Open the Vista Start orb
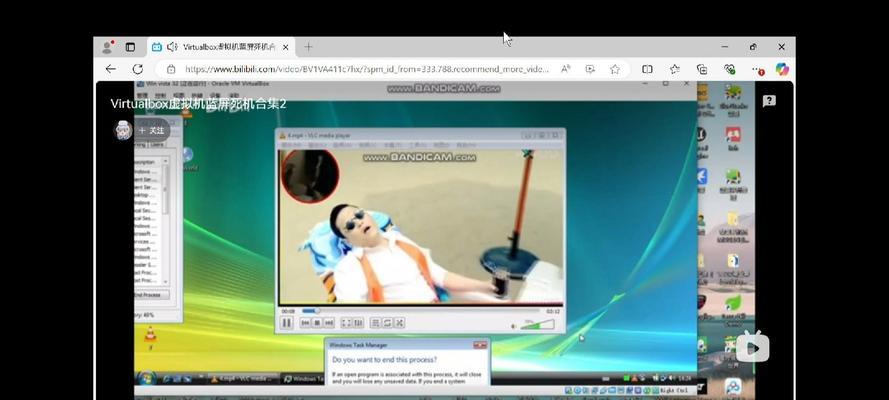Screen dimensions: 889x400 tap(147, 378)
